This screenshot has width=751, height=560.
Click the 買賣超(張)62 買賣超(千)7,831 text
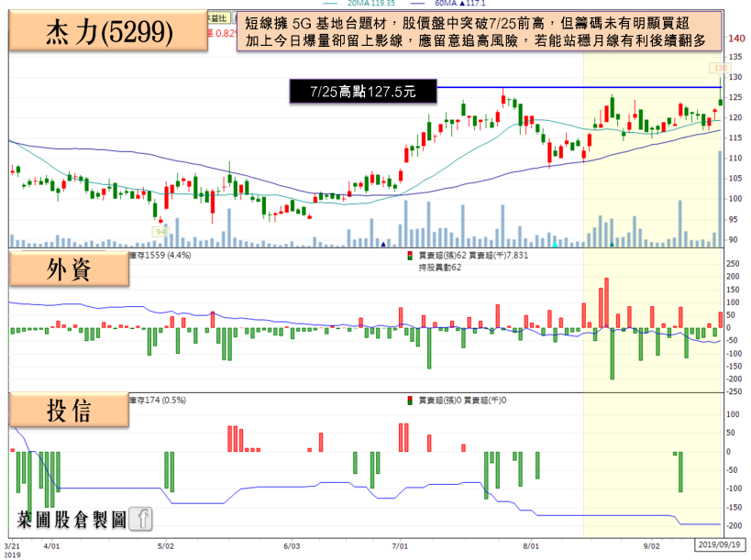(x=473, y=256)
